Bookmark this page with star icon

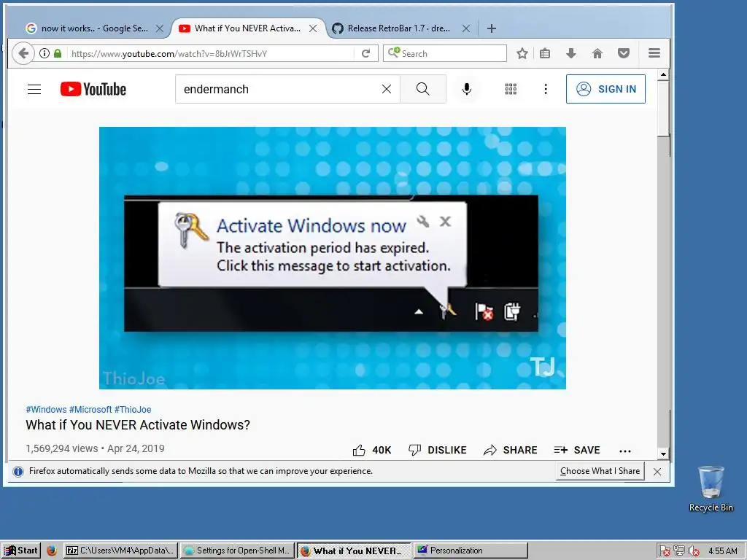(522, 53)
